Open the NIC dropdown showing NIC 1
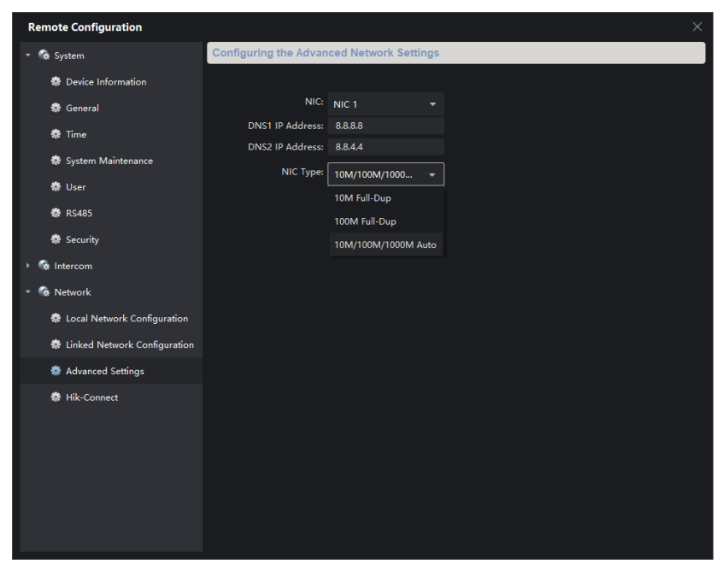The width and height of the screenshot is (728, 576). [x=385, y=104]
